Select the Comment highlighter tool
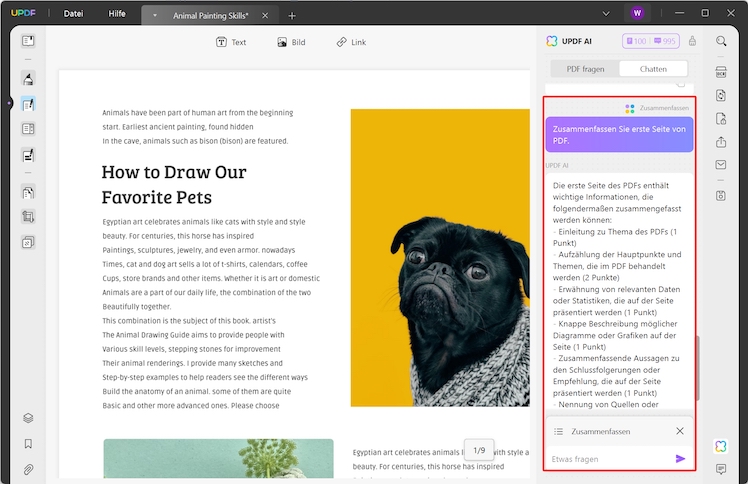This screenshot has width=748, height=484. [x=28, y=79]
